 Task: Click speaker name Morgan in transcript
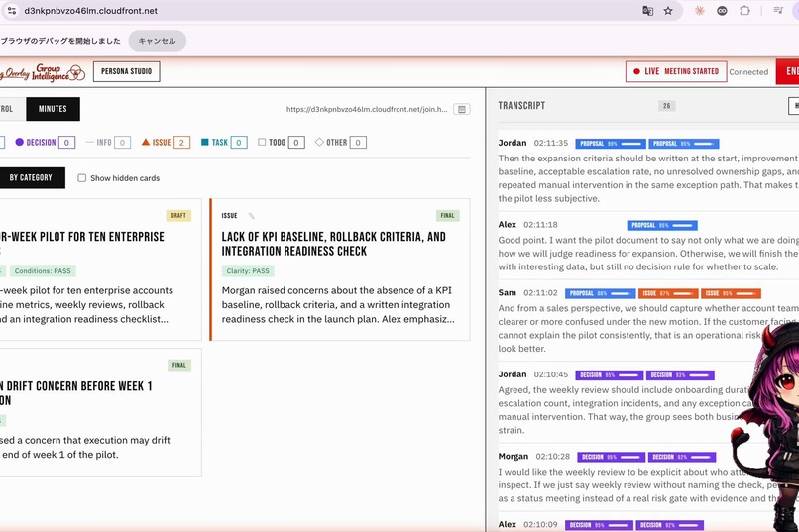coord(514,456)
